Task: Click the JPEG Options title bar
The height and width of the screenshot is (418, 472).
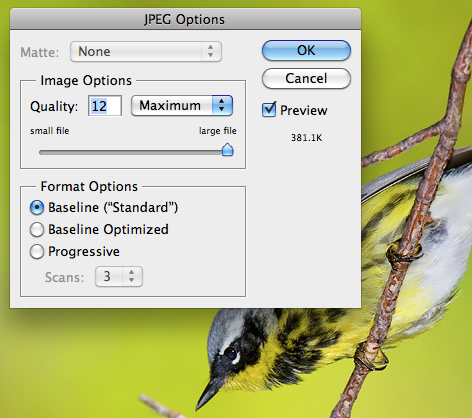Action: tap(185, 19)
